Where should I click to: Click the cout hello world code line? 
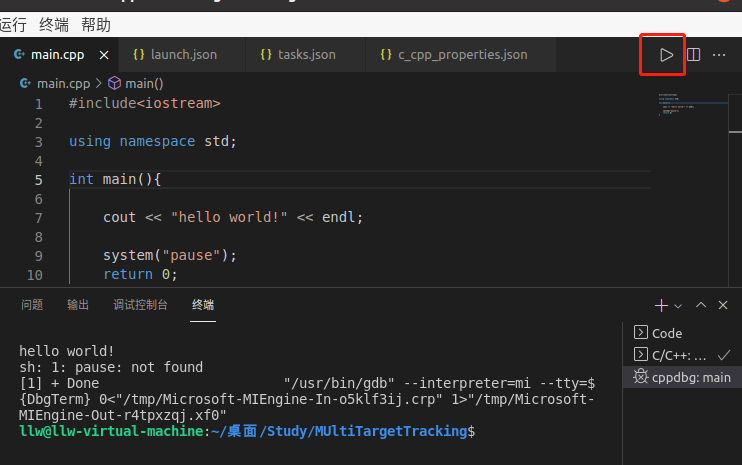pyautogui.click(x=233, y=217)
